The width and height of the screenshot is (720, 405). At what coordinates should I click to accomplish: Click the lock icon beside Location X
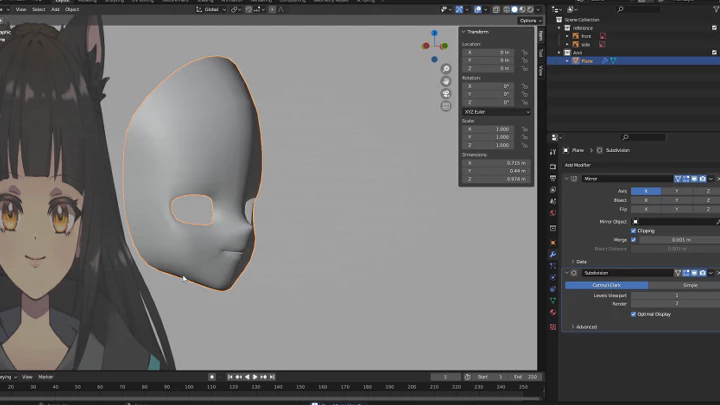coord(524,52)
